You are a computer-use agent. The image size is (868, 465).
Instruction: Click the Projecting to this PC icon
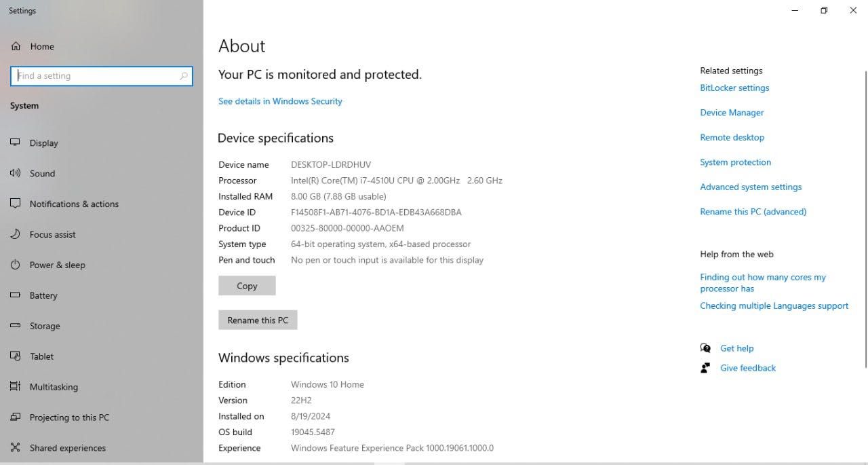[x=16, y=417]
